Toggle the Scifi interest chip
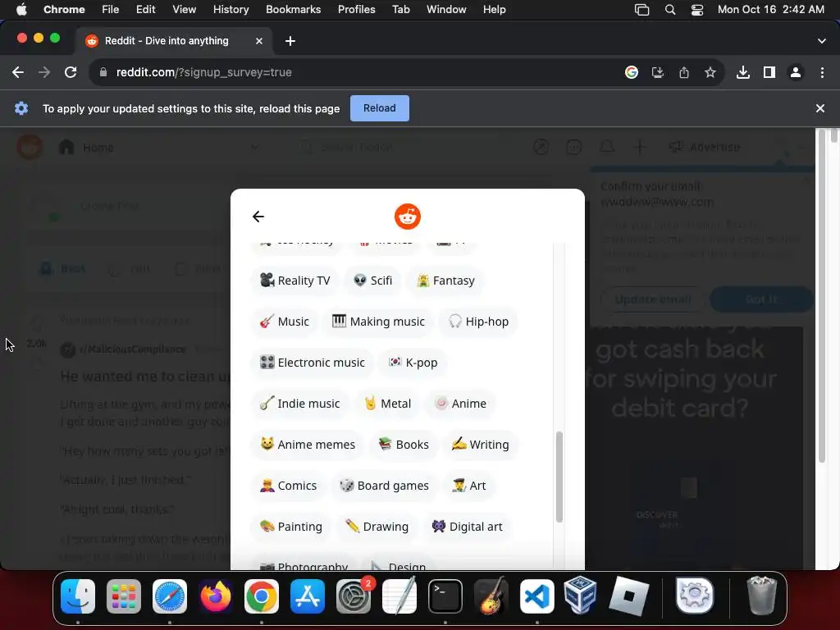 pyautogui.click(x=373, y=281)
